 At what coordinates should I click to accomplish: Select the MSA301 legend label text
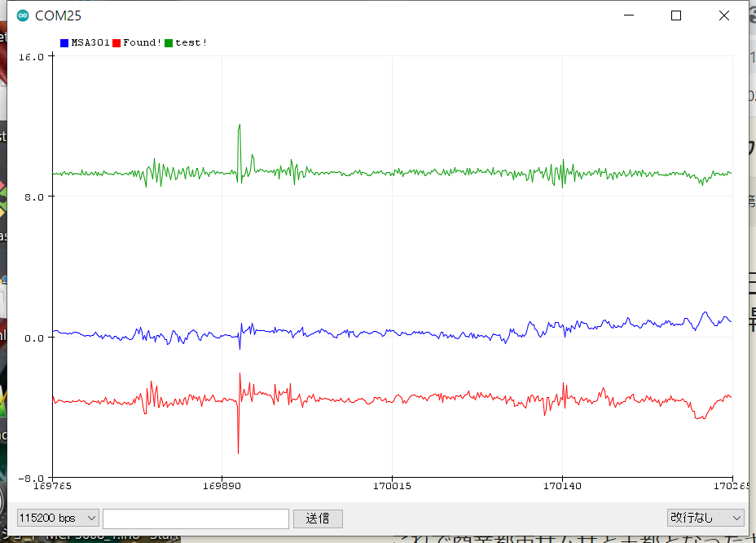point(90,42)
